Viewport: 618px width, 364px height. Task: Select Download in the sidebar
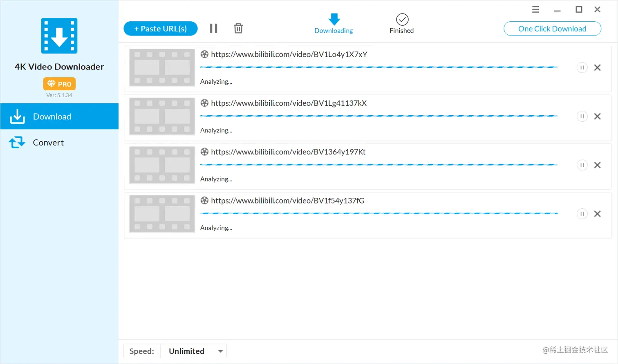[59, 116]
